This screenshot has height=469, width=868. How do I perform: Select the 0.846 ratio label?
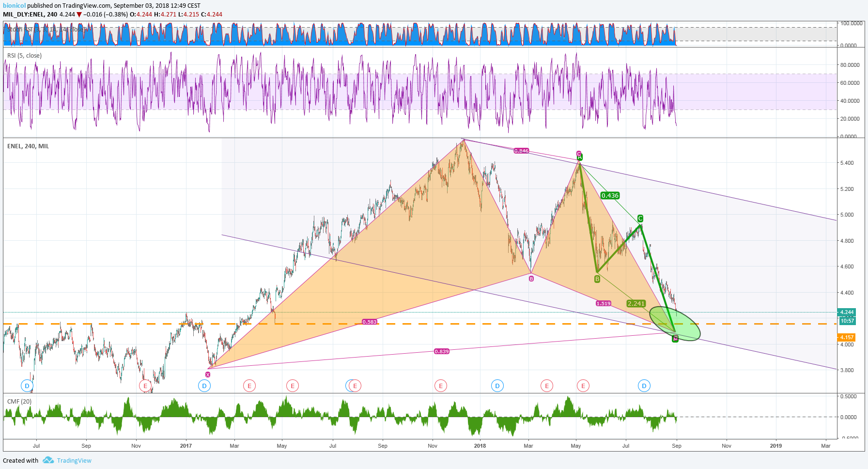[x=521, y=151]
